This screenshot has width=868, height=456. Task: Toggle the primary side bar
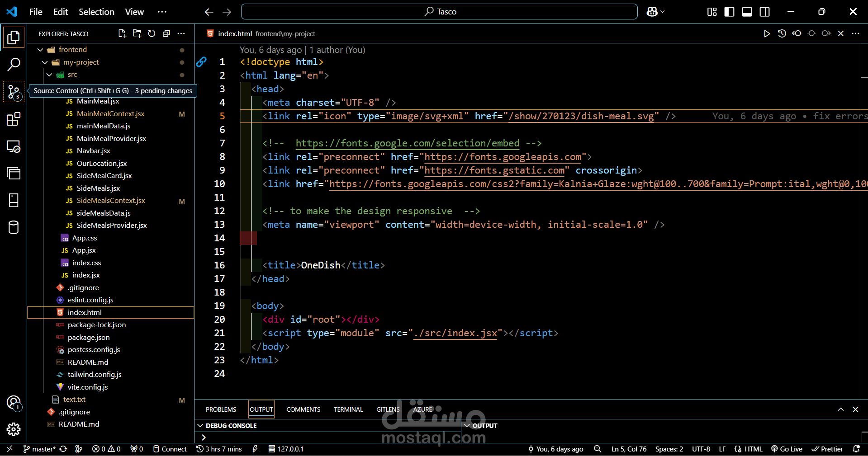click(x=729, y=12)
